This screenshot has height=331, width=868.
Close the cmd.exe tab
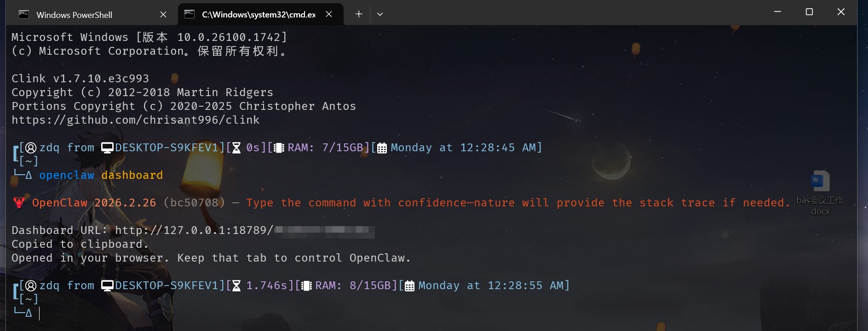[329, 14]
